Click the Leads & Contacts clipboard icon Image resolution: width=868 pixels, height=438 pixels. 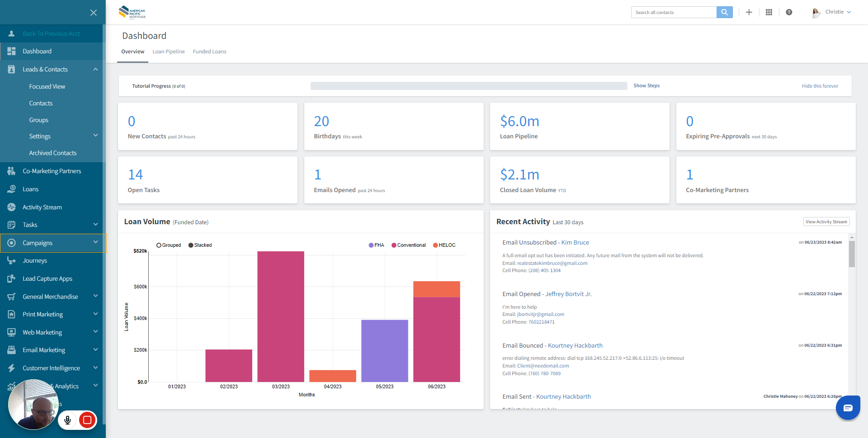12,69
